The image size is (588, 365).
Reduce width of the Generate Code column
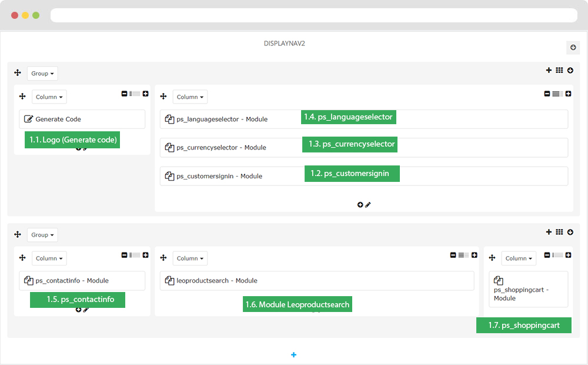125,94
